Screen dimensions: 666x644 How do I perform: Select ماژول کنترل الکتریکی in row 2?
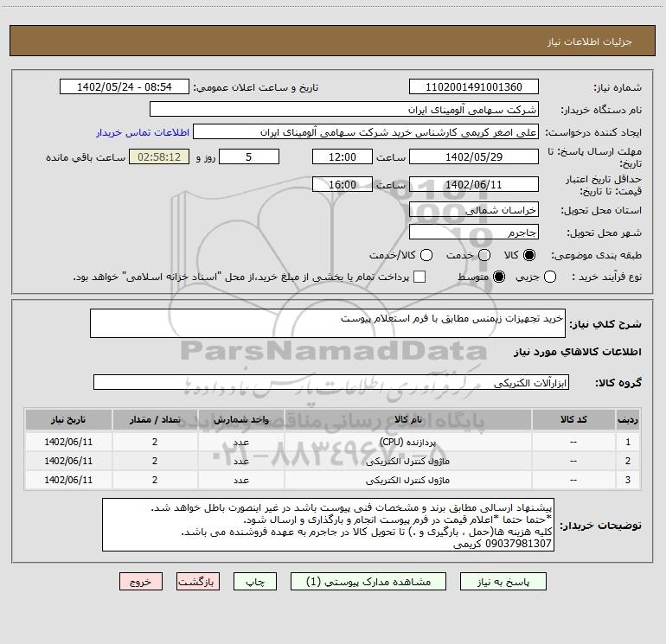[407, 461]
